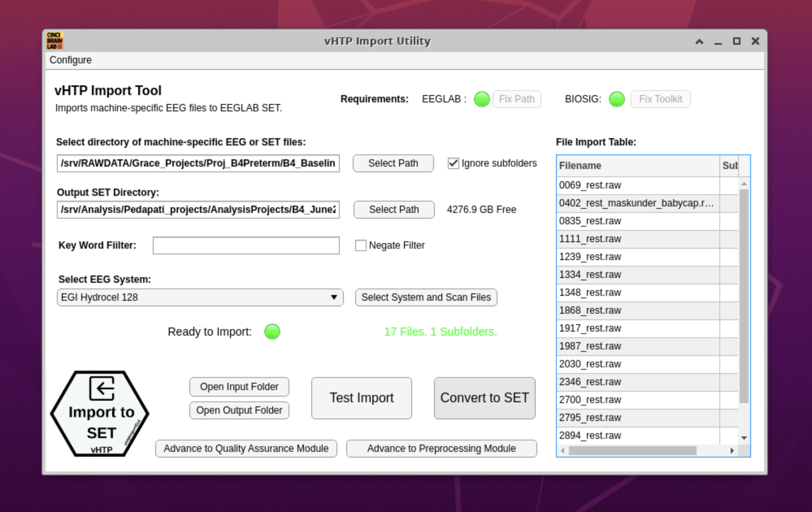
Task: Click the file table scroll-down arrow
Action: (744, 438)
